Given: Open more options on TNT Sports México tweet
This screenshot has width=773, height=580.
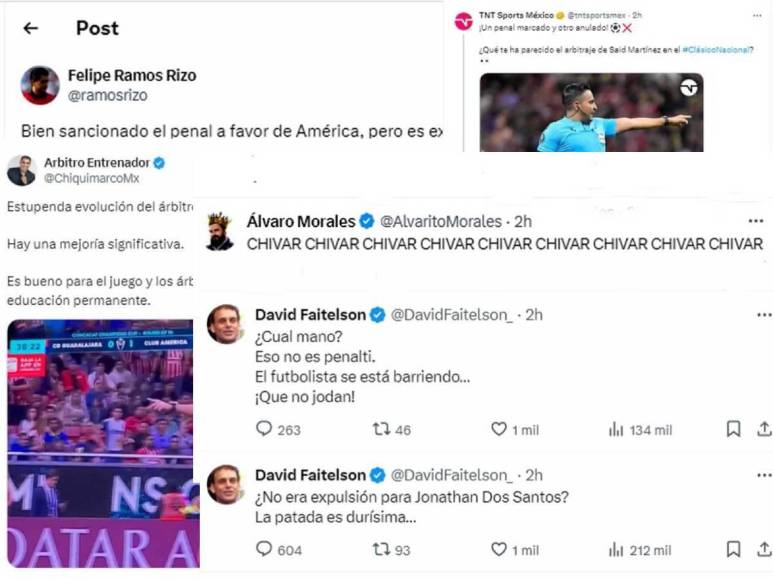Looking at the screenshot, I should pos(757,16).
